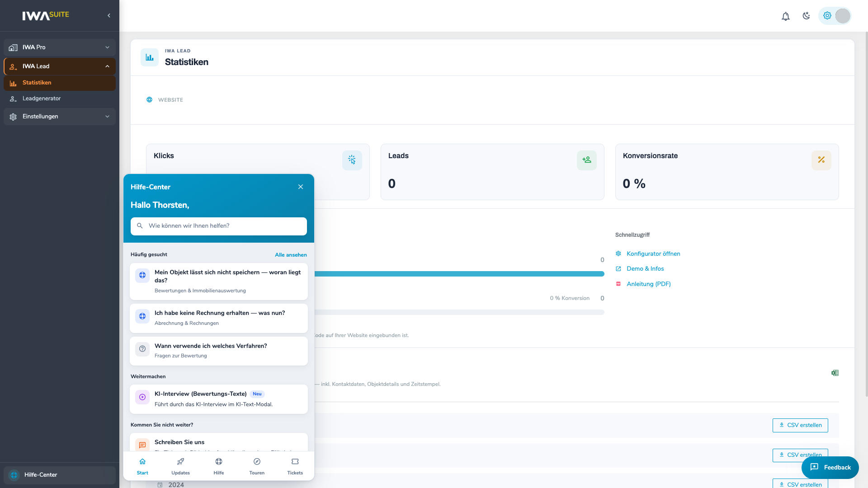This screenshot has height=488, width=868.
Task: Select the Website tab
Action: pos(165,100)
